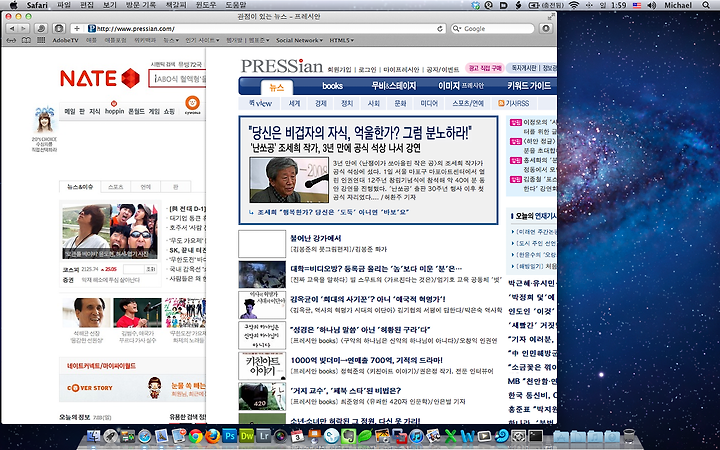Select the 세계 news category
Image resolution: width=720 pixels, height=450 pixels.
coord(294,103)
